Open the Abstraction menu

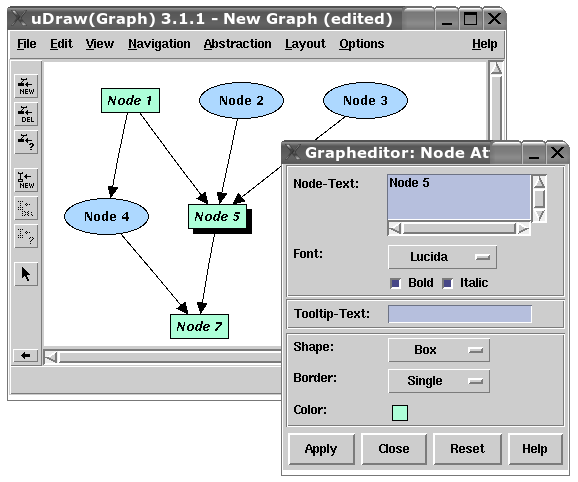(x=237, y=44)
